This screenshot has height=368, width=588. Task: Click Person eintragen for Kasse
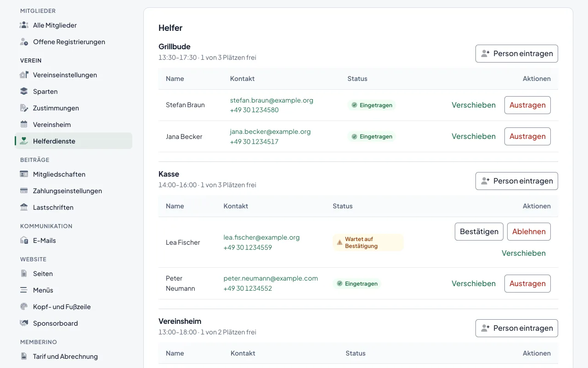coord(517,181)
